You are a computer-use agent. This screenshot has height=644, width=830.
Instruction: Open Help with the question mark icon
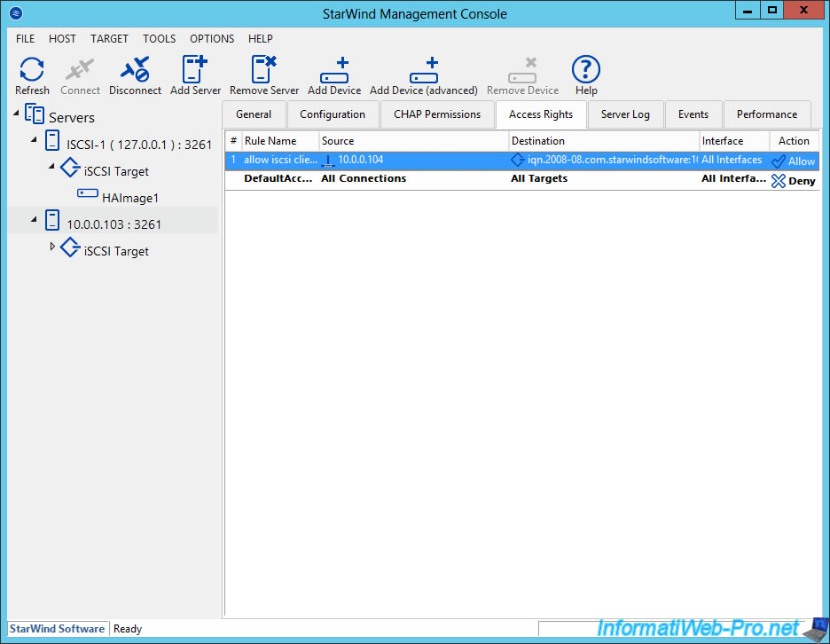coord(586,69)
